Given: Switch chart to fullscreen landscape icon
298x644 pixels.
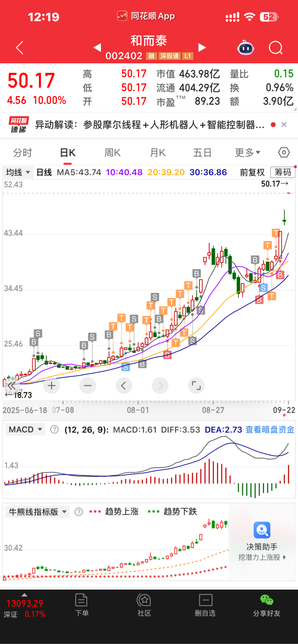Looking at the screenshot, I should coord(196,386).
